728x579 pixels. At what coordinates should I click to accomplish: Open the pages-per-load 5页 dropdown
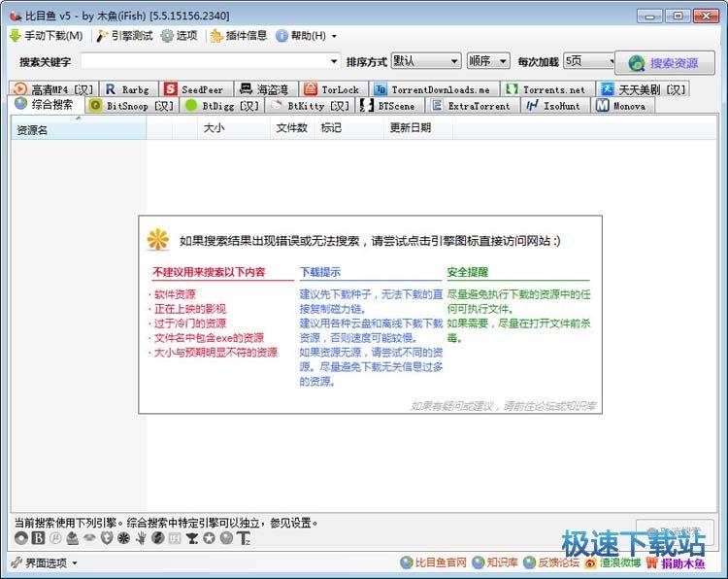coord(588,61)
